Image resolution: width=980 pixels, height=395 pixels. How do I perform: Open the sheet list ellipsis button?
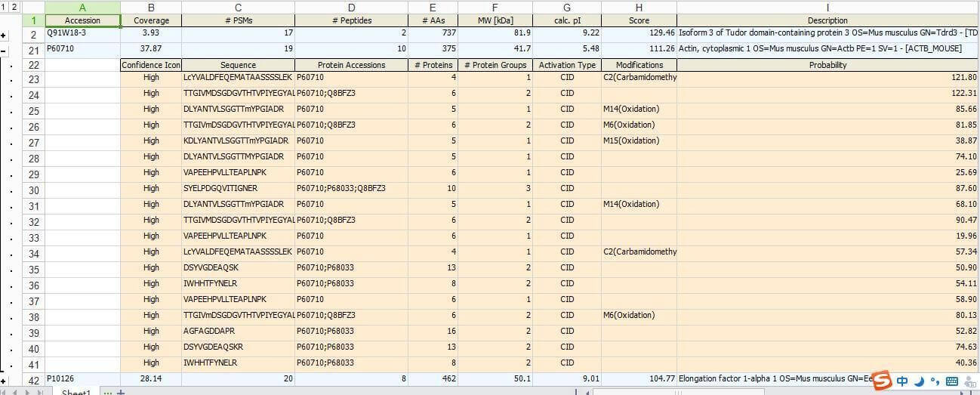click(107, 391)
